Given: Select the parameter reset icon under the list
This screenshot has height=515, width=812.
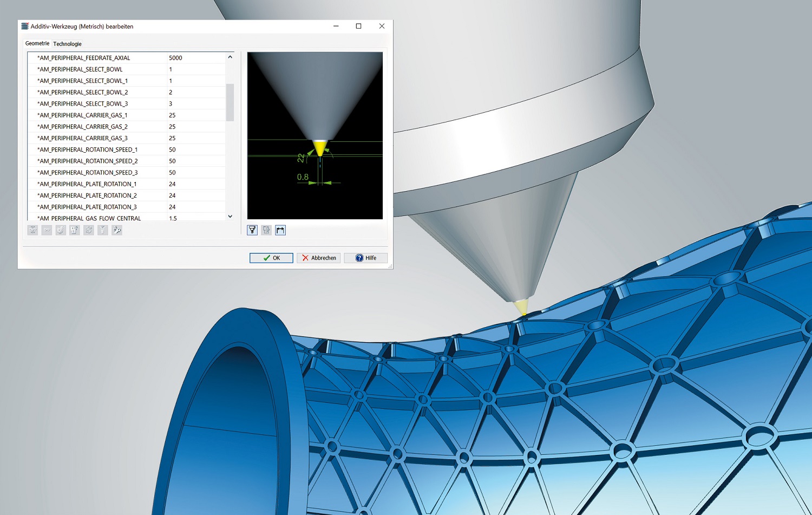Looking at the screenshot, I should (x=32, y=230).
